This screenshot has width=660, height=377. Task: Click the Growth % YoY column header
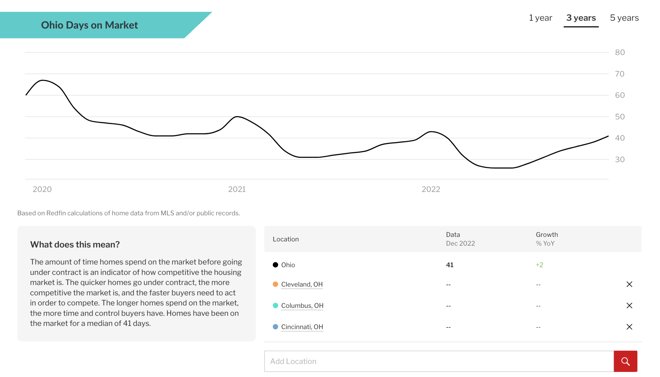546,239
